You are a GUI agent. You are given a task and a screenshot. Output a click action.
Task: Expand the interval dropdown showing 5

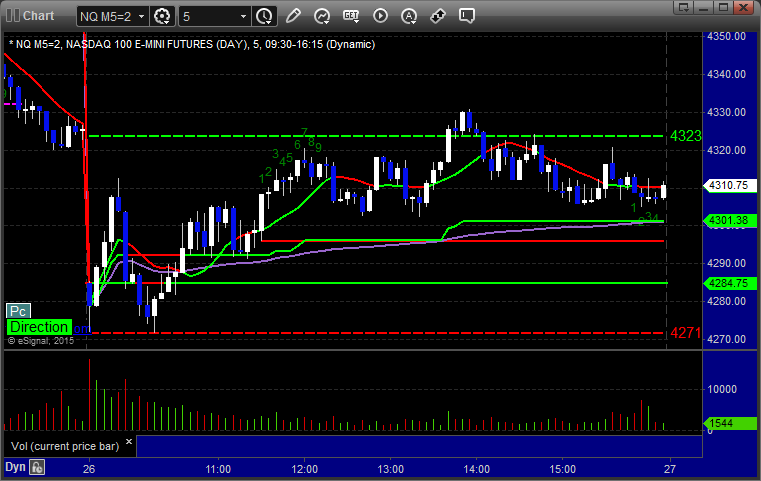215,17
